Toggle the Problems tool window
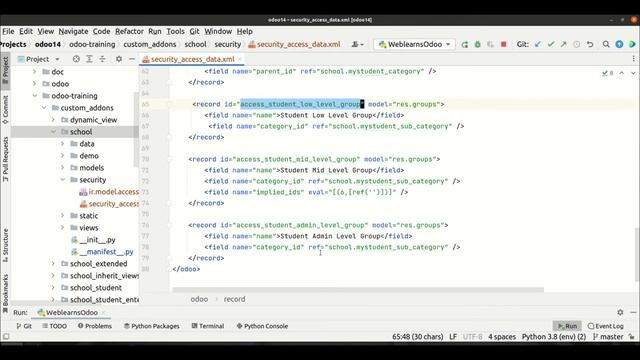 95,326
